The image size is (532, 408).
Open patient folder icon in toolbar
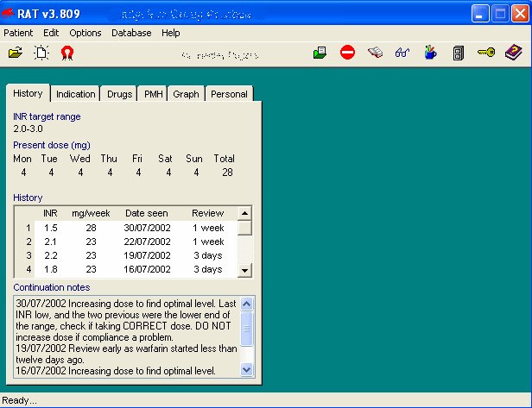tap(16, 53)
